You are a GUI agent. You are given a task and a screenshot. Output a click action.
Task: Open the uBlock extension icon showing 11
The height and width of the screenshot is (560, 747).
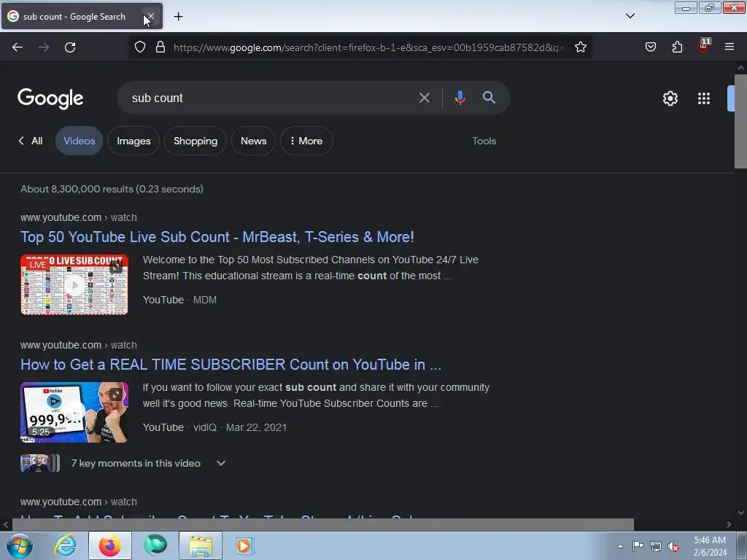(704, 46)
